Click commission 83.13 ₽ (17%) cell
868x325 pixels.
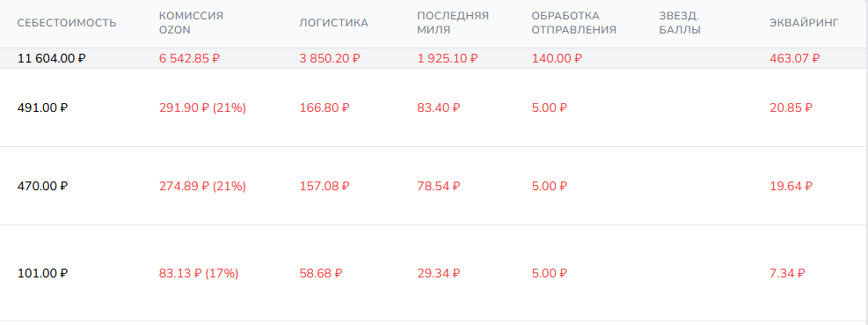coord(199,273)
